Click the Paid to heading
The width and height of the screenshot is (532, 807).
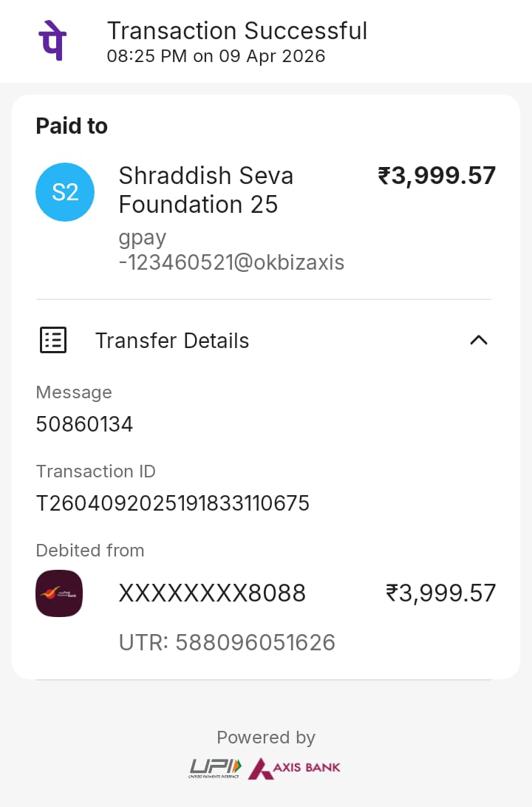pos(72,126)
